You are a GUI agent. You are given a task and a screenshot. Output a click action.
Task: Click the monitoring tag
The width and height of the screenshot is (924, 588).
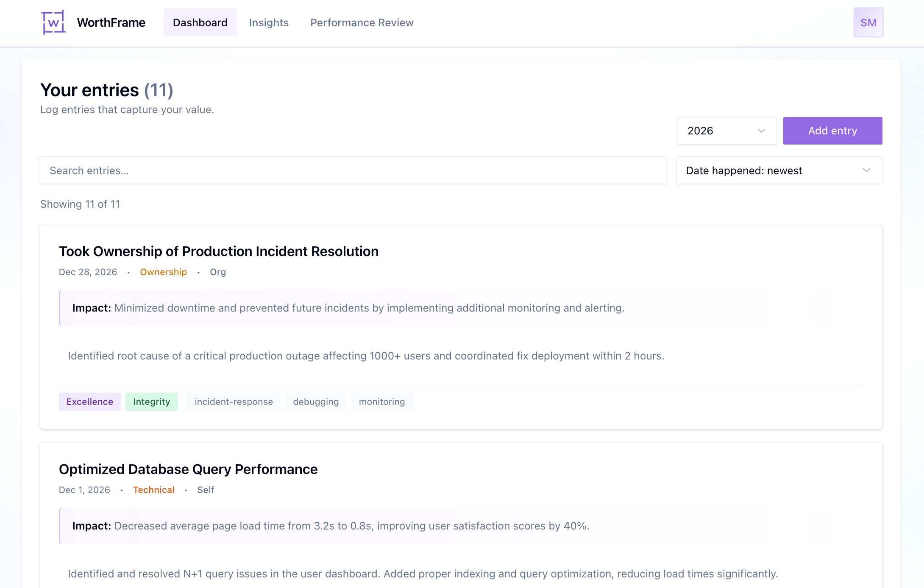[381, 401]
